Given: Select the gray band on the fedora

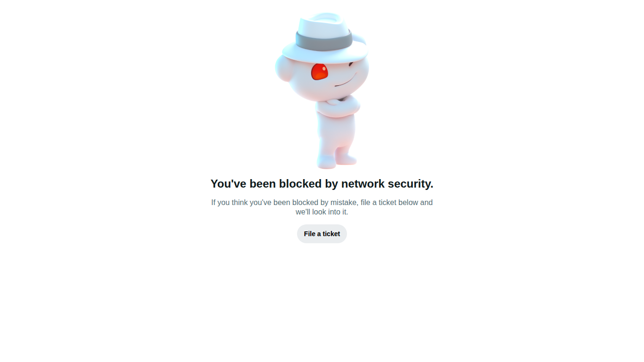Looking at the screenshot, I should point(324,40).
